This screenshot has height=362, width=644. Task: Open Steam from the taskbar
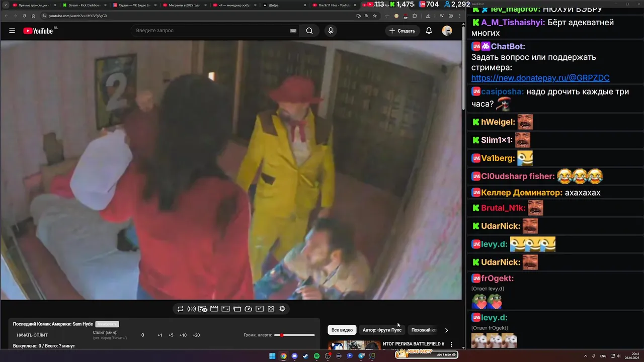click(x=305, y=356)
